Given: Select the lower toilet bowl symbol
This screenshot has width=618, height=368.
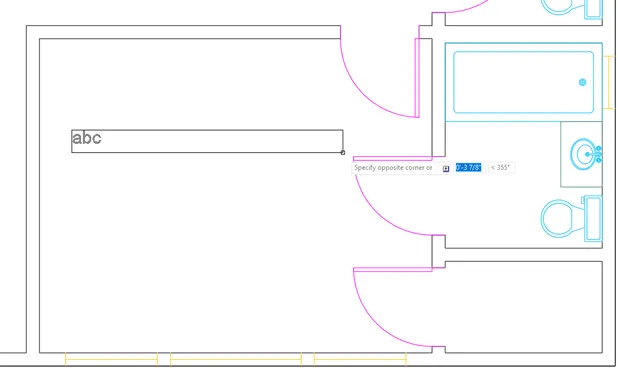Looking at the screenshot, I should click(557, 218).
